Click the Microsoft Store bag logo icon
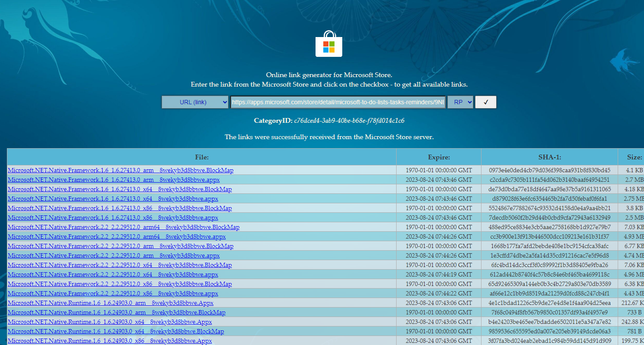This screenshot has width=644, height=345. (328, 44)
